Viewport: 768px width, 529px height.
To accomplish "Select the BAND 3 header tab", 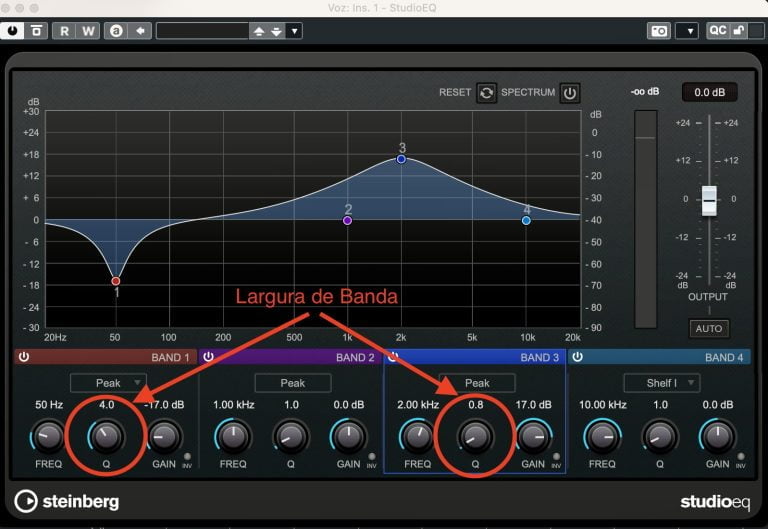I will (475, 357).
